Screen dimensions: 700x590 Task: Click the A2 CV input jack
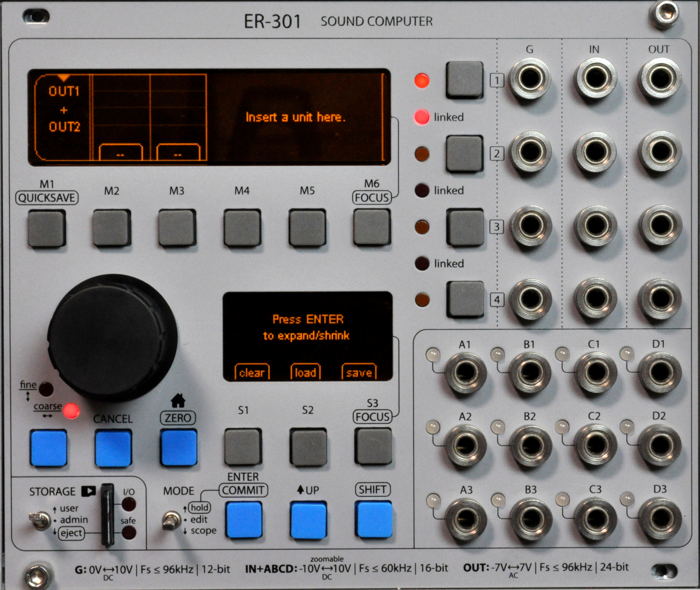coord(466,445)
